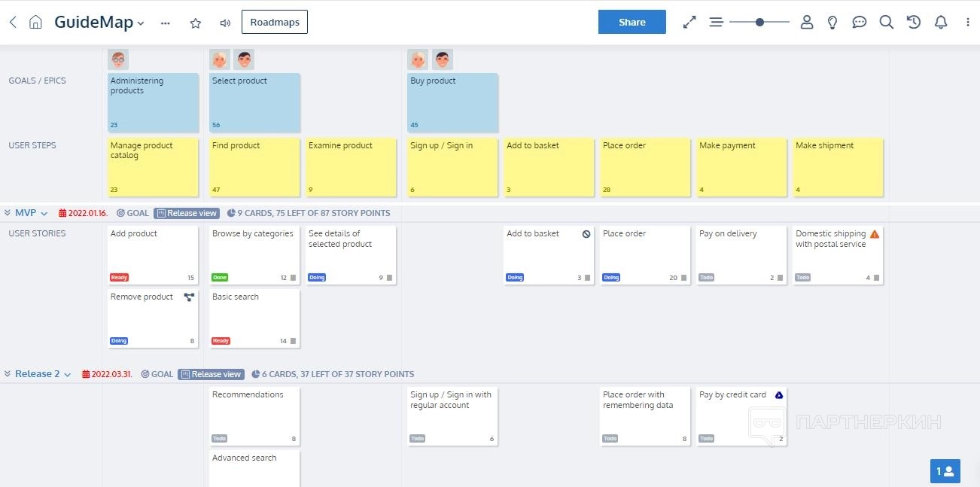Open the notifications bell
980x487 pixels.
[x=941, y=23]
